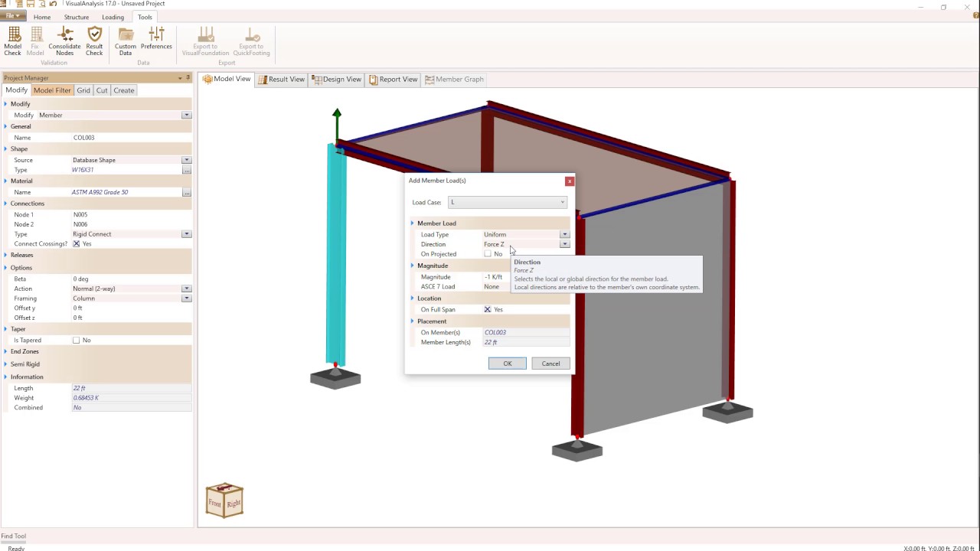Screen dimensions: 980x551
Task: Open the Direction dropdown arrow
Action: point(564,244)
